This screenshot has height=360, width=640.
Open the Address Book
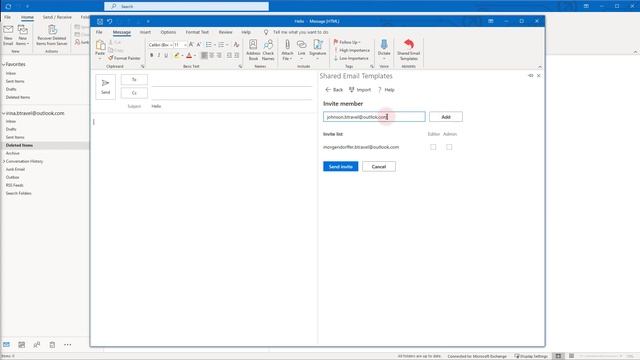[x=253, y=50]
